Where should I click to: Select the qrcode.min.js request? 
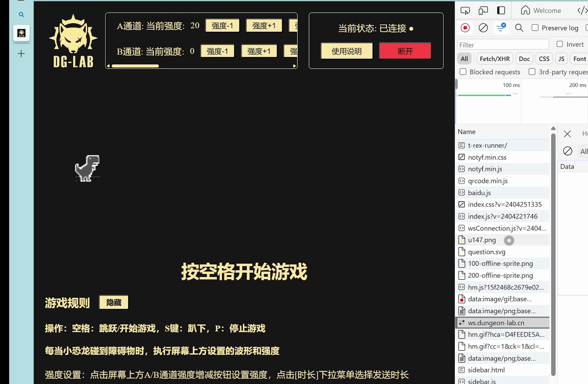pos(502,181)
